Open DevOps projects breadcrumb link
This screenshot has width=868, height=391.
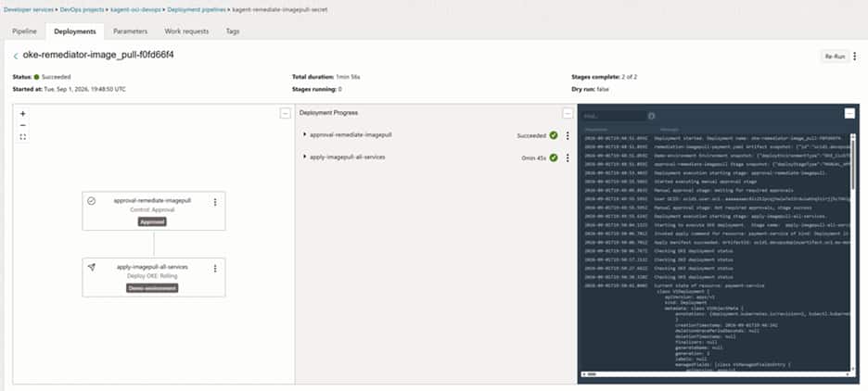[x=82, y=10]
